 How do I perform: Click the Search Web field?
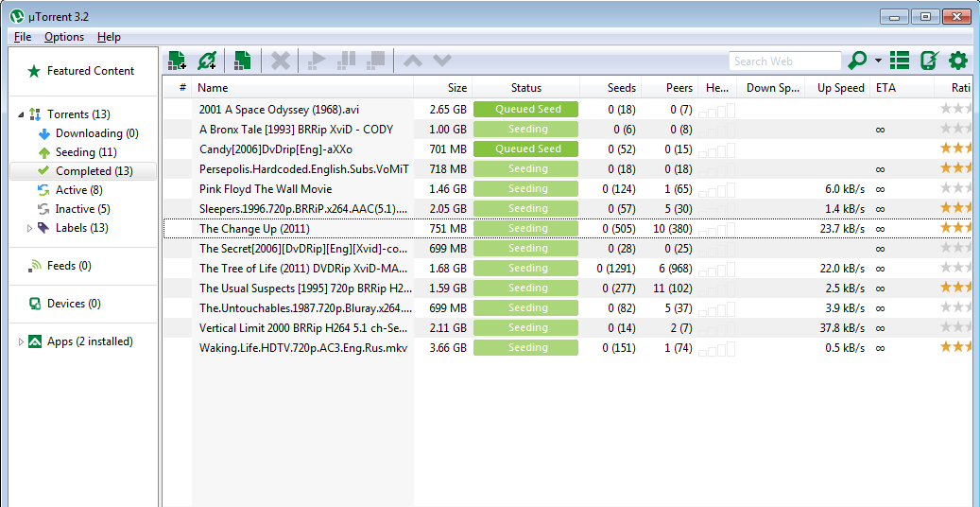[785, 61]
